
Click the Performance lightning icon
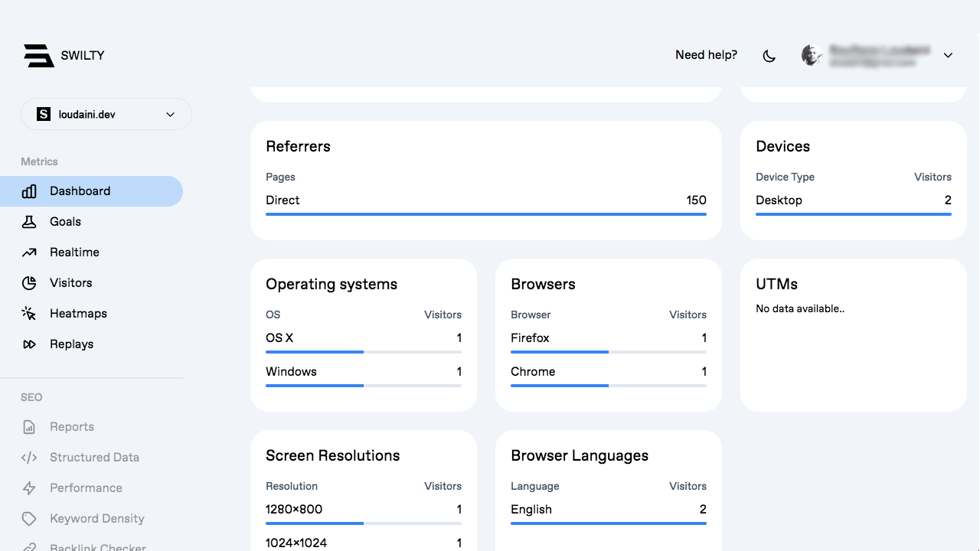29,488
